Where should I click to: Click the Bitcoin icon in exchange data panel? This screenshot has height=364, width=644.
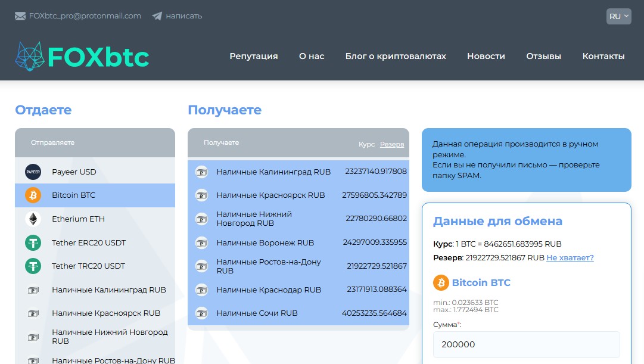(440, 282)
